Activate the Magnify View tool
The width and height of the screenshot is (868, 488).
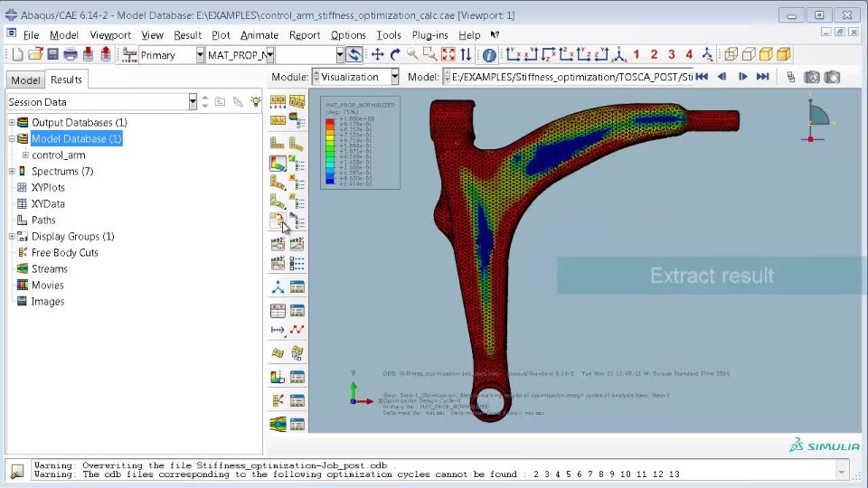[412, 54]
